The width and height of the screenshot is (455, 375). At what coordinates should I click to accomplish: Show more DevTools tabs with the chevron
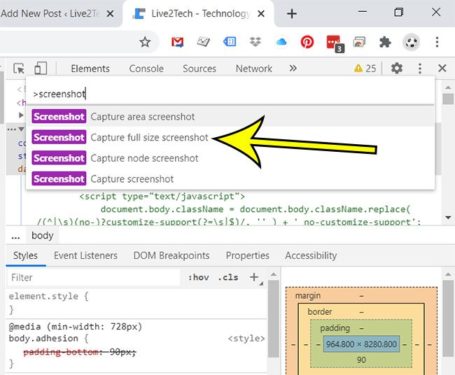tap(293, 68)
